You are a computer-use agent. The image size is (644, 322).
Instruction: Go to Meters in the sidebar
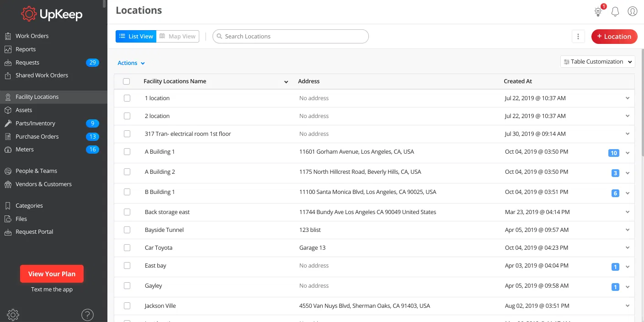click(25, 150)
